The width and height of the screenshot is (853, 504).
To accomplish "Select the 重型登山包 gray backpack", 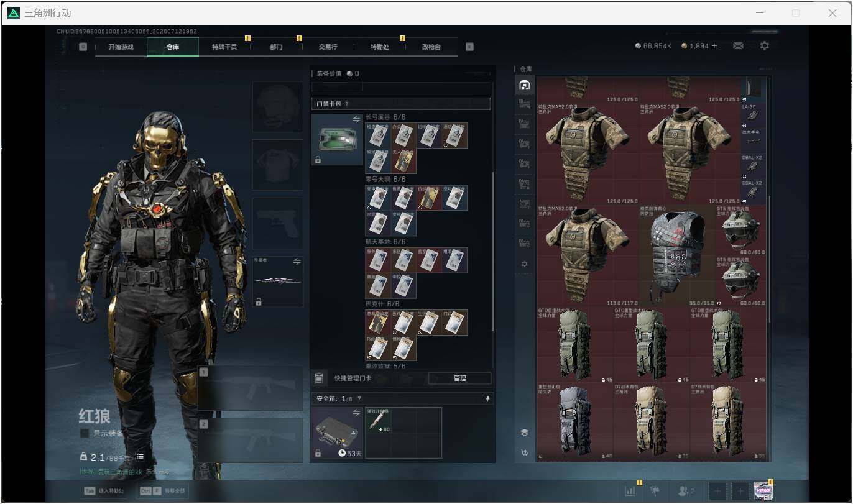I will click(x=575, y=421).
